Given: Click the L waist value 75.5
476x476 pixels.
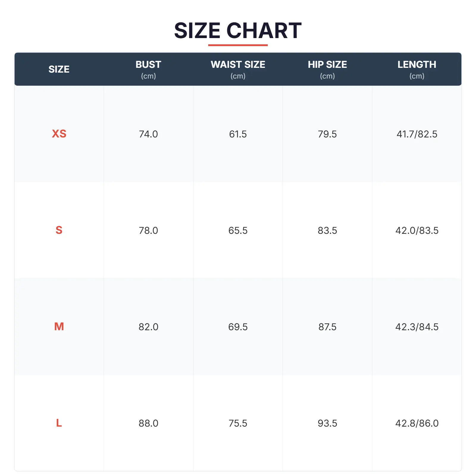Looking at the screenshot, I should pos(238,423).
